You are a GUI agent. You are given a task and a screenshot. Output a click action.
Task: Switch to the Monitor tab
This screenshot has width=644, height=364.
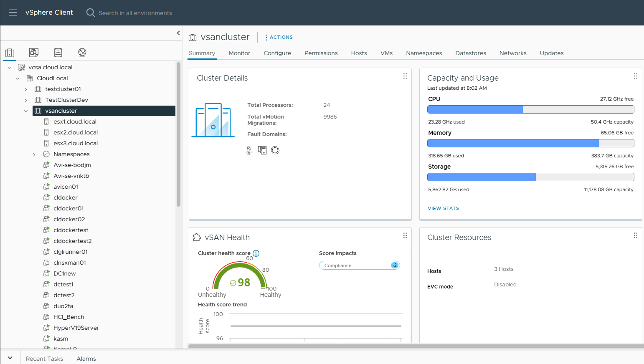(x=239, y=53)
